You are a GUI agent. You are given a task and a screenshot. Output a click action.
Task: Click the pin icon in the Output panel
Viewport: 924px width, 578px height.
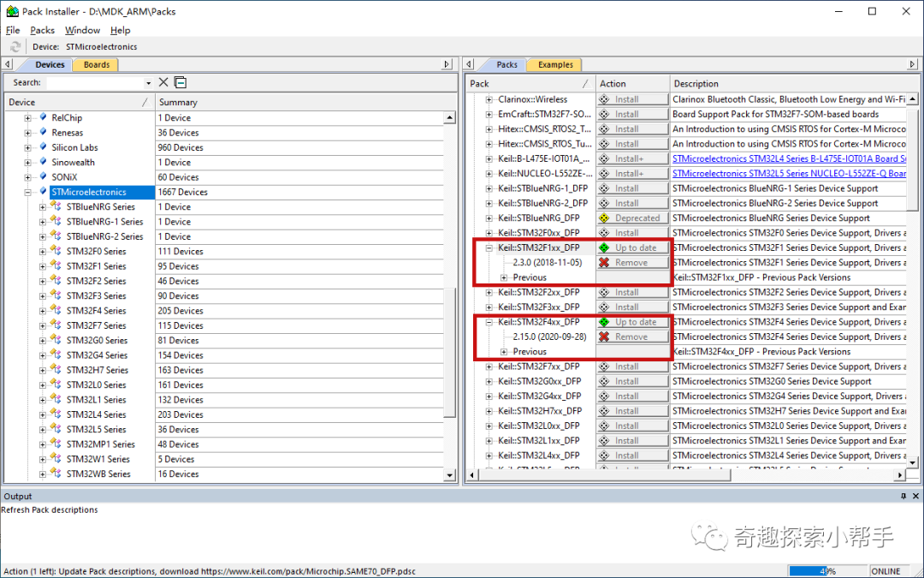point(903,496)
